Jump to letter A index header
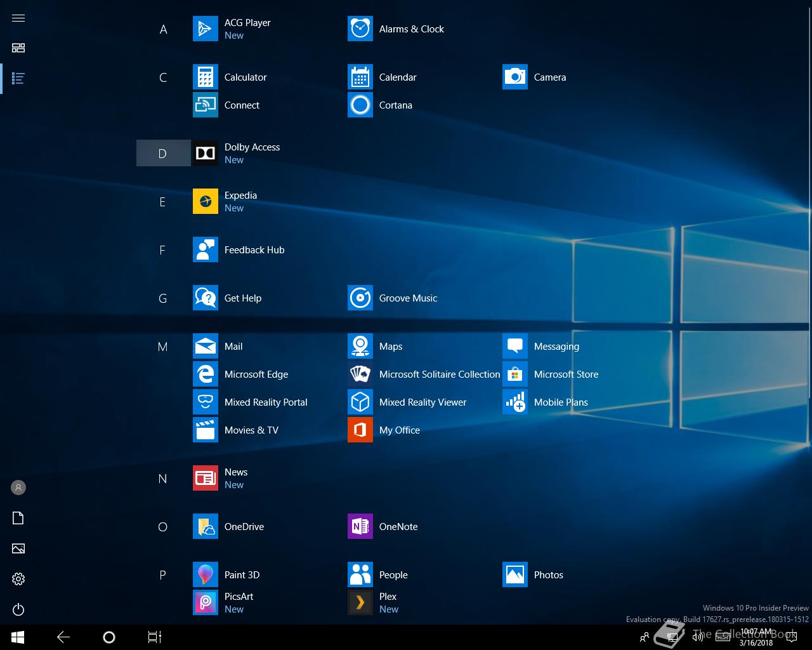 163,29
